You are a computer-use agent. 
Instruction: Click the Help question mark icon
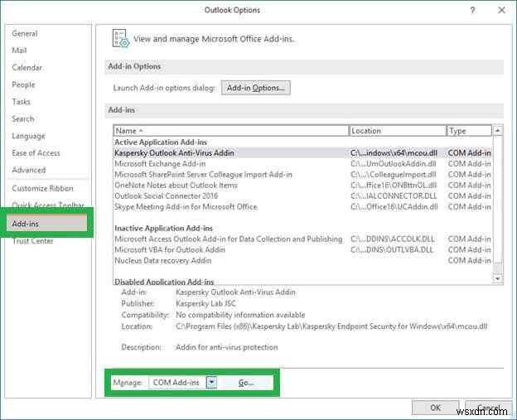[x=473, y=10]
